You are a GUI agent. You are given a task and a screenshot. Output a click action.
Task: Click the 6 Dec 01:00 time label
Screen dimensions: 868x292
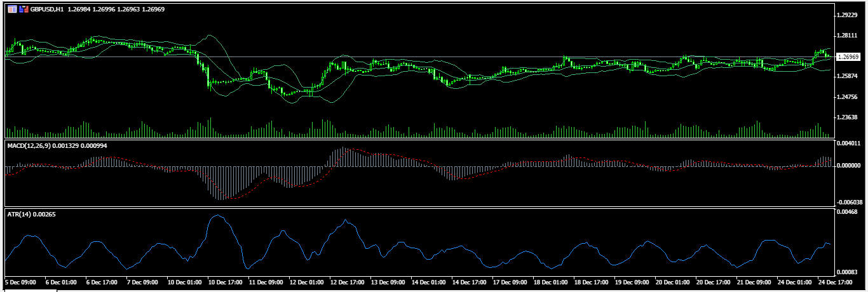click(x=60, y=281)
